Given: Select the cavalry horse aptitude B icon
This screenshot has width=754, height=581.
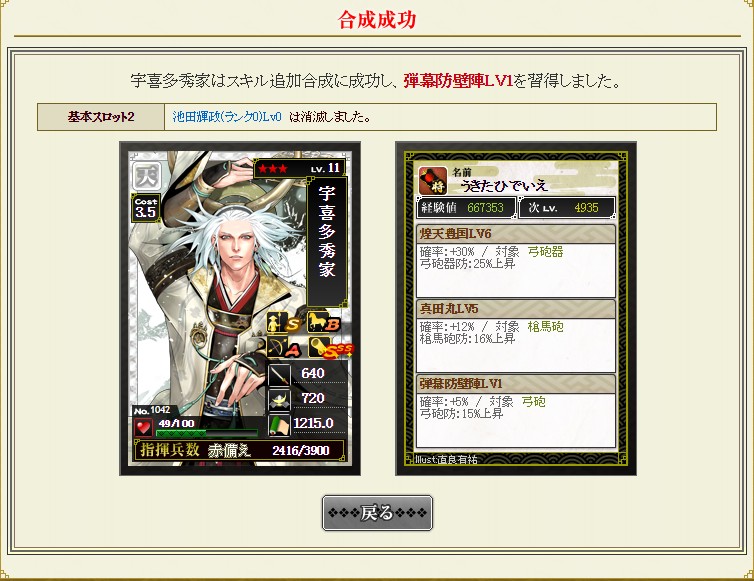Looking at the screenshot, I should pos(325,323).
